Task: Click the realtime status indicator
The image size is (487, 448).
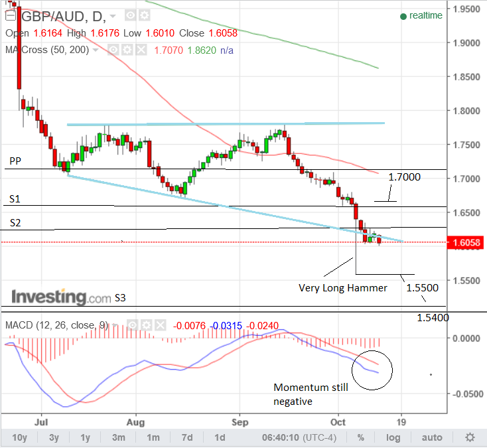Action: click(421, 15)
